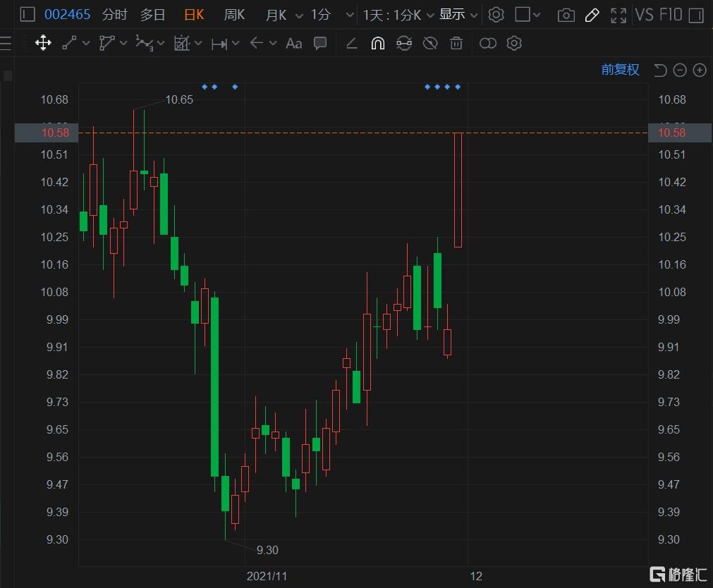Toggle the right sidebar panel icon
The width and height of the screenshot is (713, 588).
click(696, 16)
